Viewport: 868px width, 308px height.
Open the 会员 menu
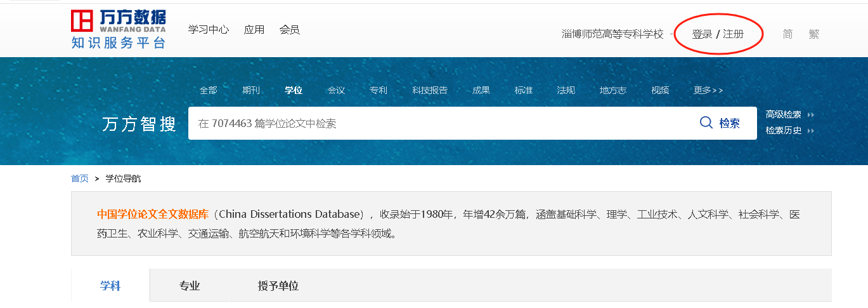[290, 30]
